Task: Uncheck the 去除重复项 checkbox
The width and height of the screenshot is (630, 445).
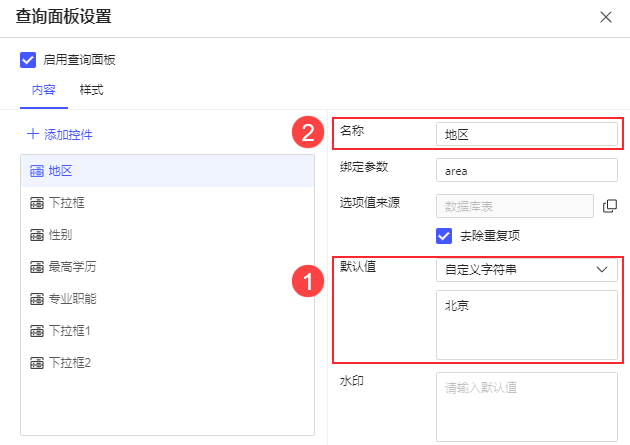Action: [445, 236]
